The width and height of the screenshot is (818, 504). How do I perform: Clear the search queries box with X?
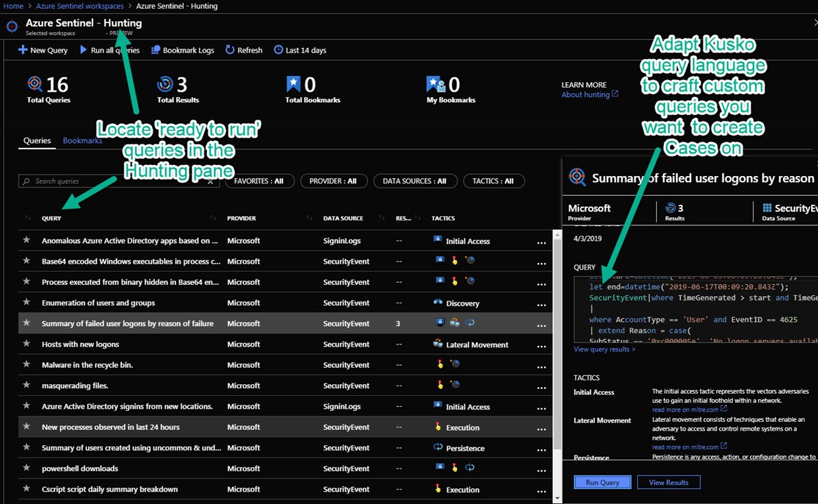[x=211, y=181]
